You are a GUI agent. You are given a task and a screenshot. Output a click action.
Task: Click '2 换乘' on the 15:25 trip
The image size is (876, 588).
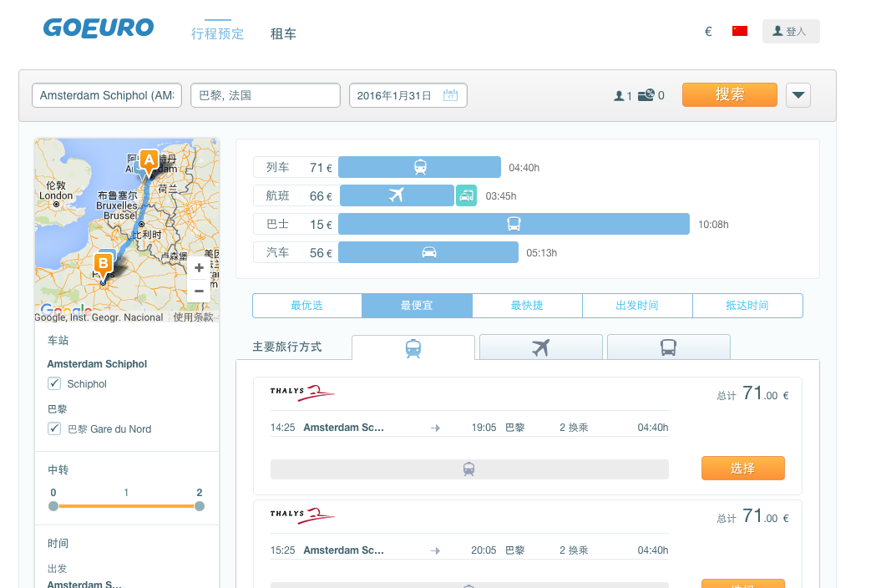click(574, 550)
